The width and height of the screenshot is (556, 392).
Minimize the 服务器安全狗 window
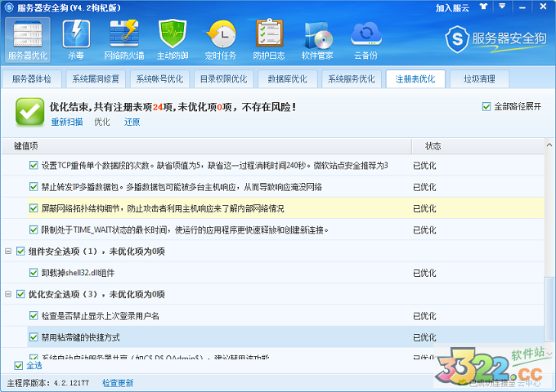tap(522, 7)
